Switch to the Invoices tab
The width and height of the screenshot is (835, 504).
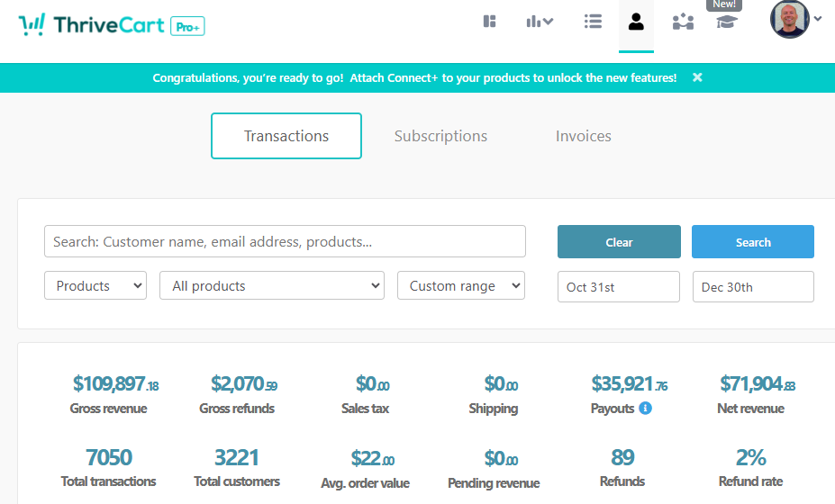pos(584,136)
